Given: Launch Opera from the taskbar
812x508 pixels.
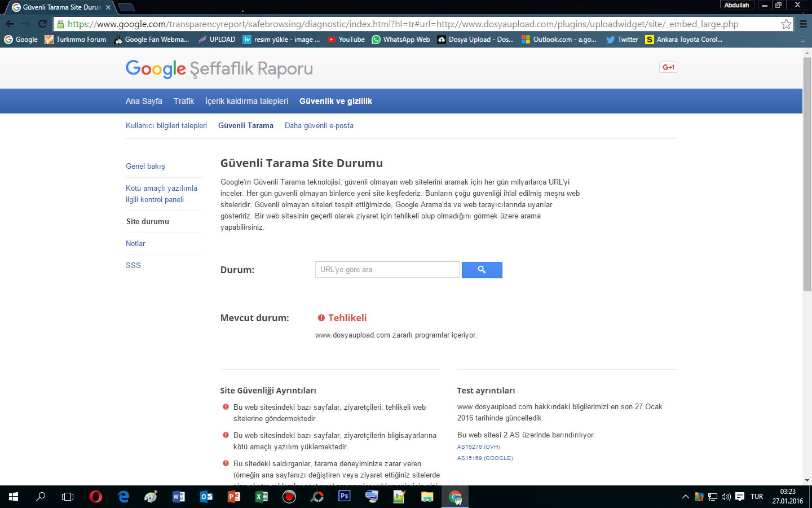Looking at the screenshot, I should [96, 497].
